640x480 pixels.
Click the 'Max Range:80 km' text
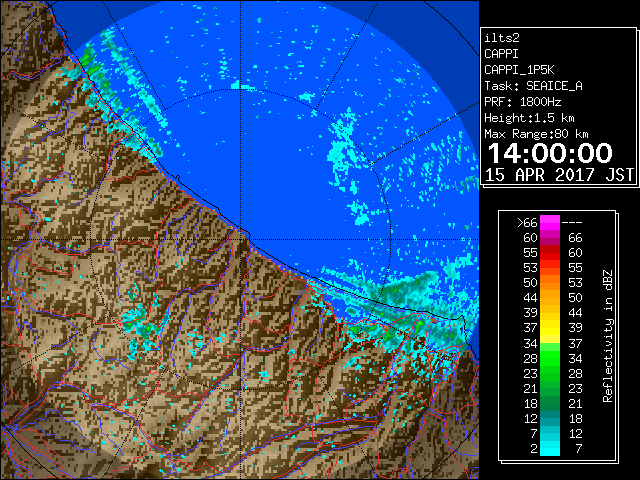click(536, 134)
